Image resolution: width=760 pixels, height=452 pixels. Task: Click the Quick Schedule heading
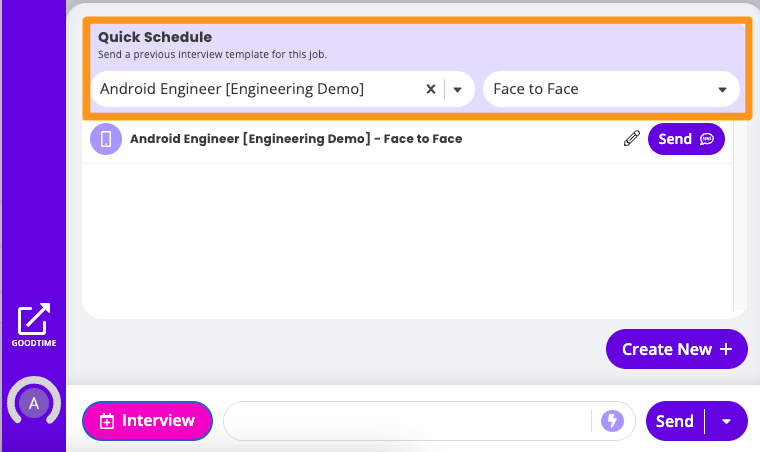point(155,37)
